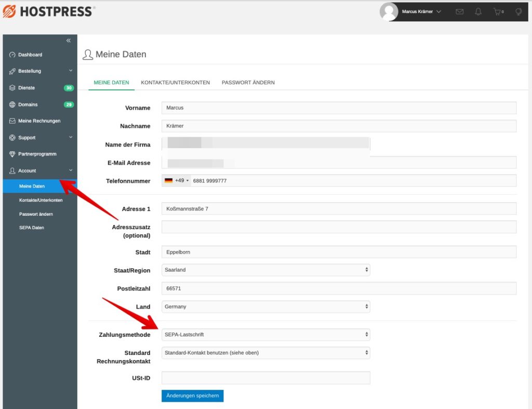Screen dimensions: 532x409
Task: Open the mail envelope icon in header
Action: [x=459, y=12]
